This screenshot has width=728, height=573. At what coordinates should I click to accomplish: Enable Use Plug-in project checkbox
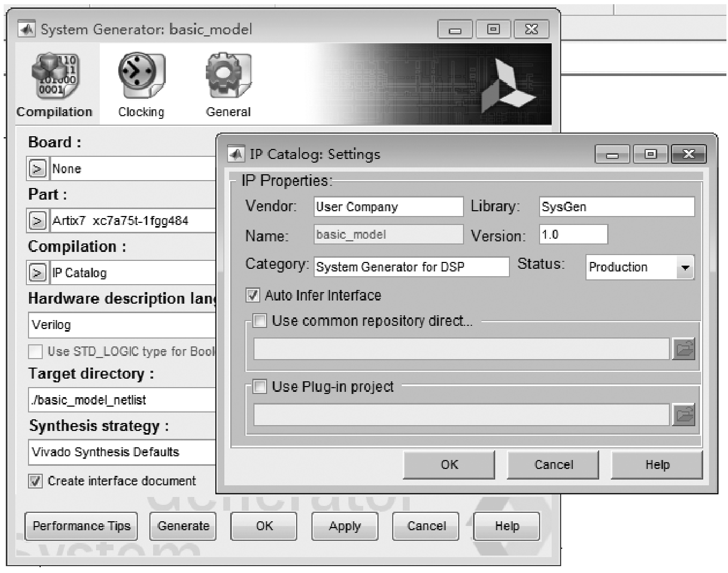coord(260,387)
